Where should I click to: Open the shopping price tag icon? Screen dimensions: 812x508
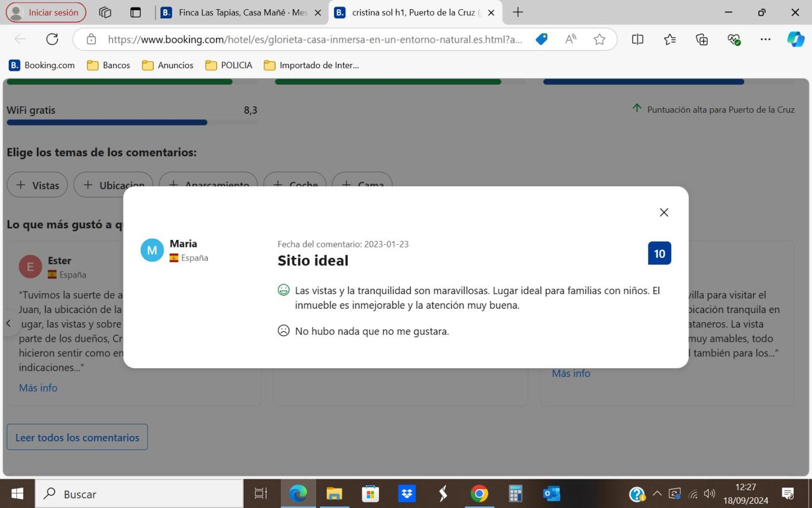pyautogui.click(x=542, y=39)
